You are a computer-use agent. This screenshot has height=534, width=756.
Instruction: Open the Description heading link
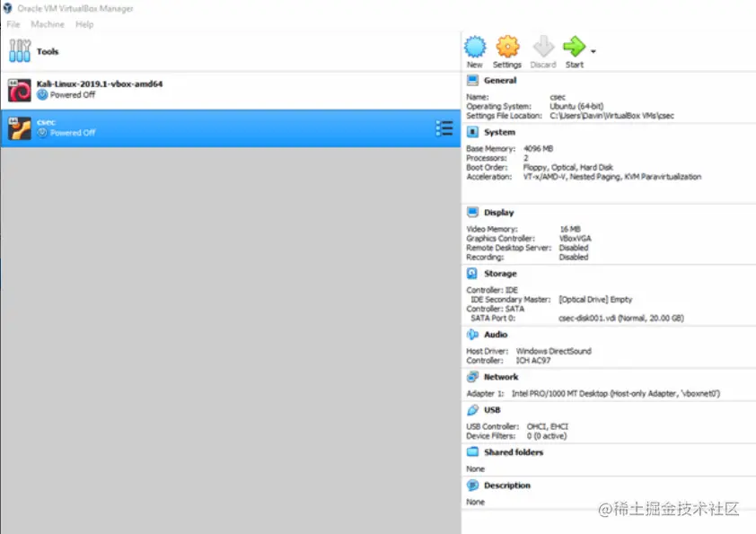click(507, 486)
